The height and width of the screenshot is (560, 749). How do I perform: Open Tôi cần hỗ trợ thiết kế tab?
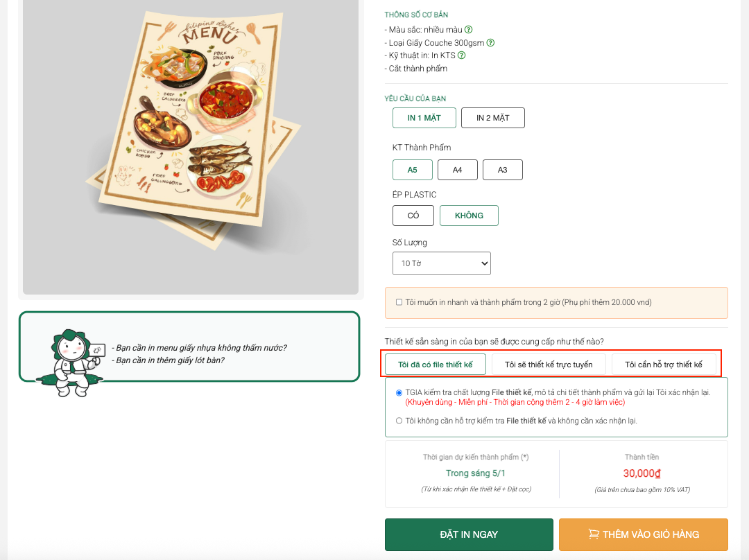664,365
